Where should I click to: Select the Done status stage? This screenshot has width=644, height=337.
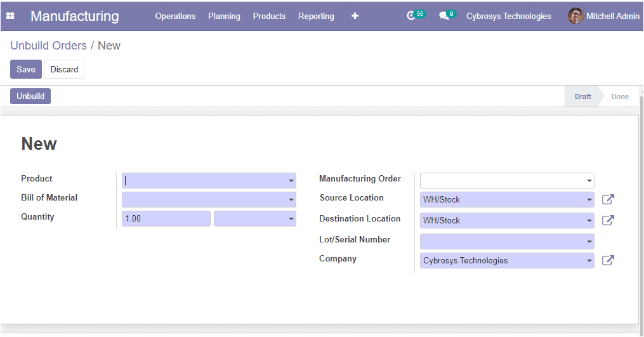620,96
